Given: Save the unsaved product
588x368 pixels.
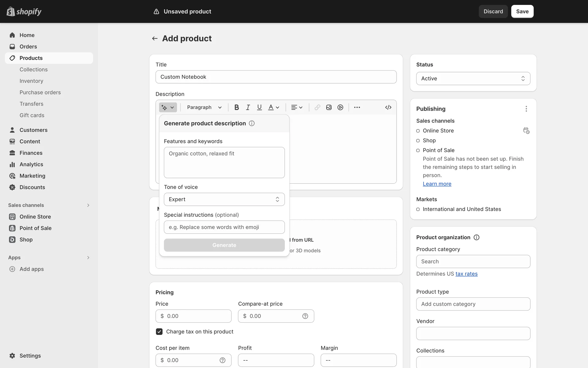Looking at the screenshot, I should [522, 11].
